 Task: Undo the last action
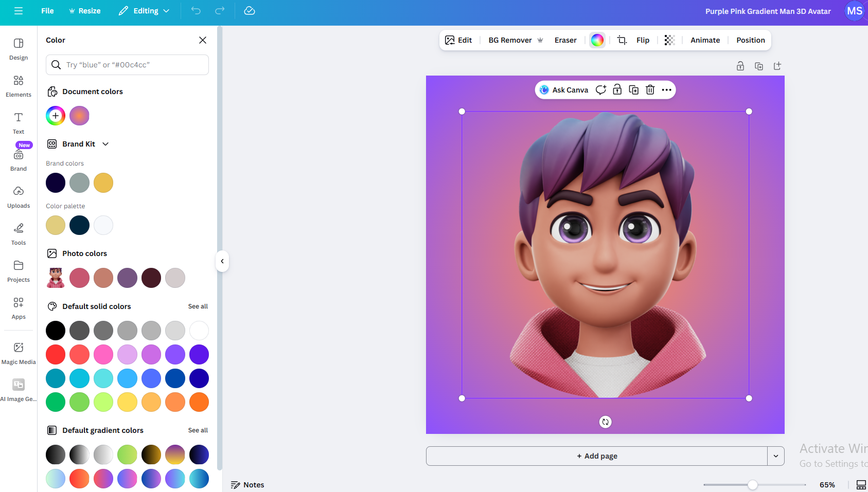[x=196, y=11]
